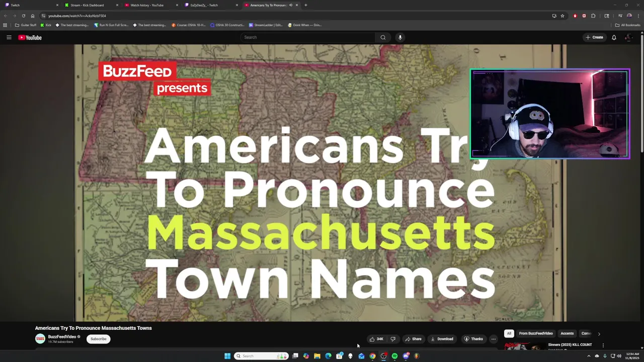This screenshot has width=644, height=362.
Task: Click the Share button
Action: point(413,339)
